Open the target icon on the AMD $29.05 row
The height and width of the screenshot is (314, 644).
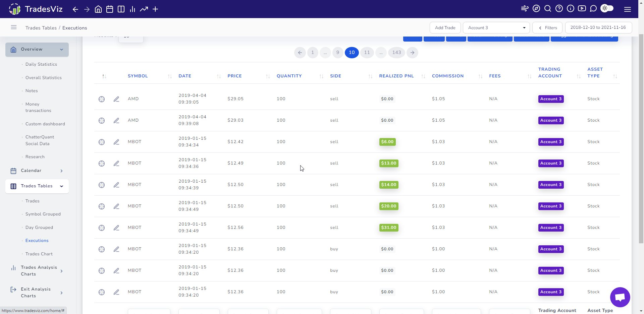tap(102, 99)
